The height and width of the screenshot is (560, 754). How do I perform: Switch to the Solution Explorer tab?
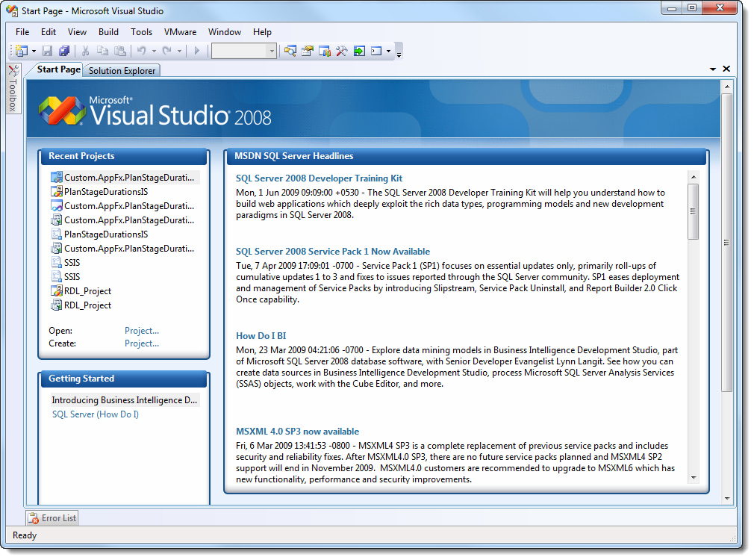tap(122, 71)
